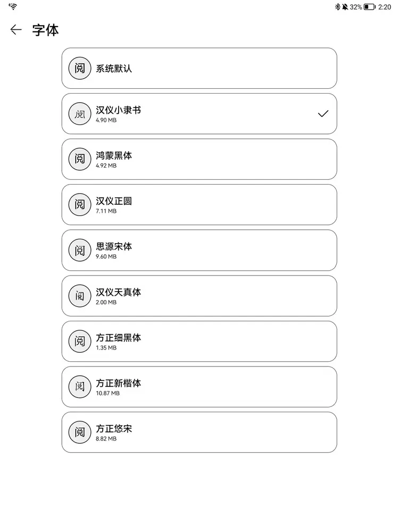Screen dimensions: 399x532
Task: Click the 思源宋体 font preview icon
Action: coord(80,250)
